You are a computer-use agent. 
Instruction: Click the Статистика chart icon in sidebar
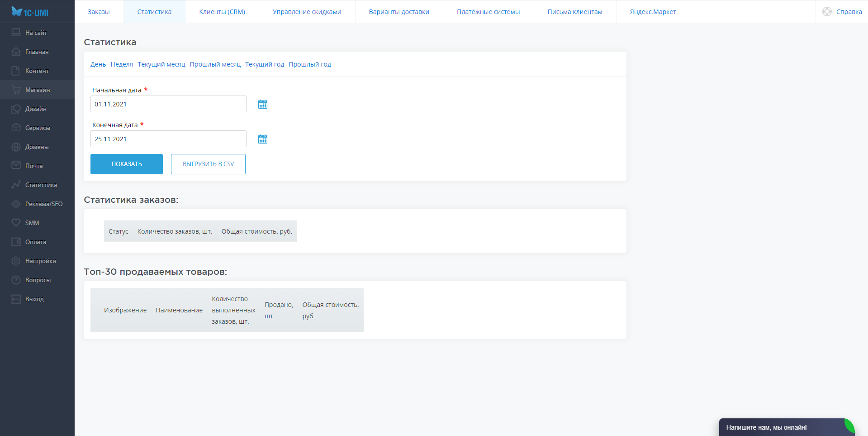click(16, 185)
